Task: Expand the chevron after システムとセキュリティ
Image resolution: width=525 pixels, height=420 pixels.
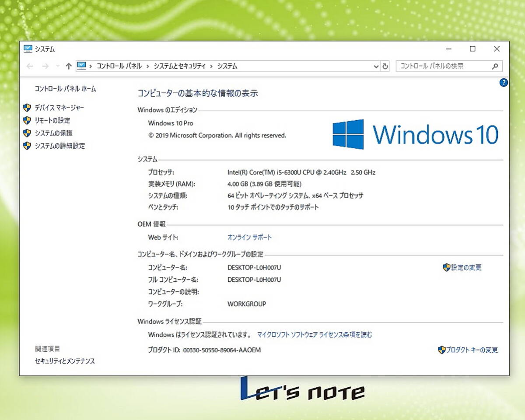Action: coord(212,66)
